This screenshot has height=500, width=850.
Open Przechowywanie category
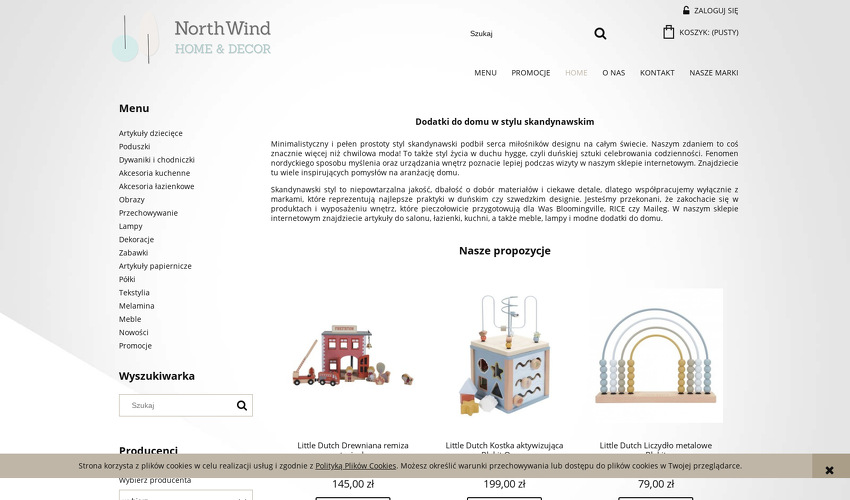pos(149,213)
